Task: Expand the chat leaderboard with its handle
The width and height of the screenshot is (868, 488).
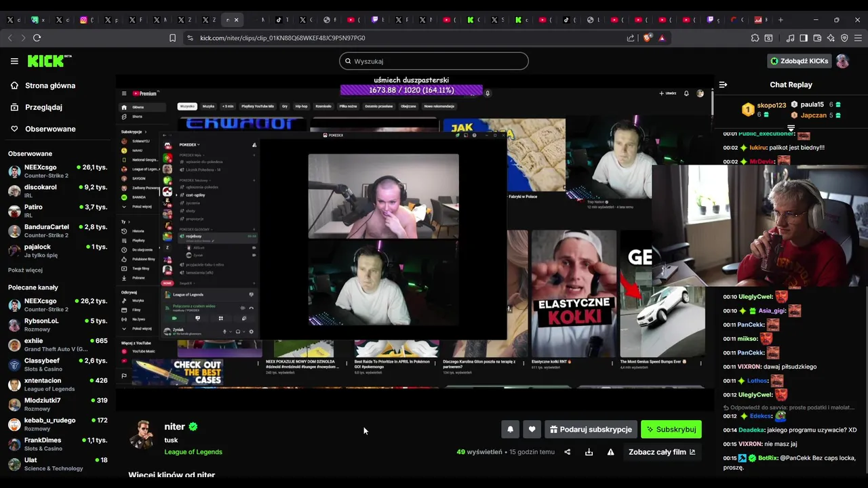Action: pyautogui.click(x=791, y=127)
